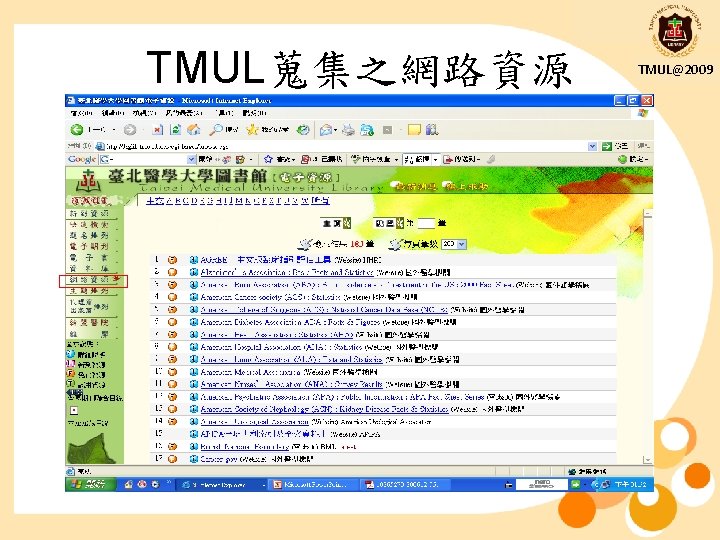Viewport: 720px width, 540px height.
Task: Click the grey Forward arrow icon
Action: pos(130,130)
